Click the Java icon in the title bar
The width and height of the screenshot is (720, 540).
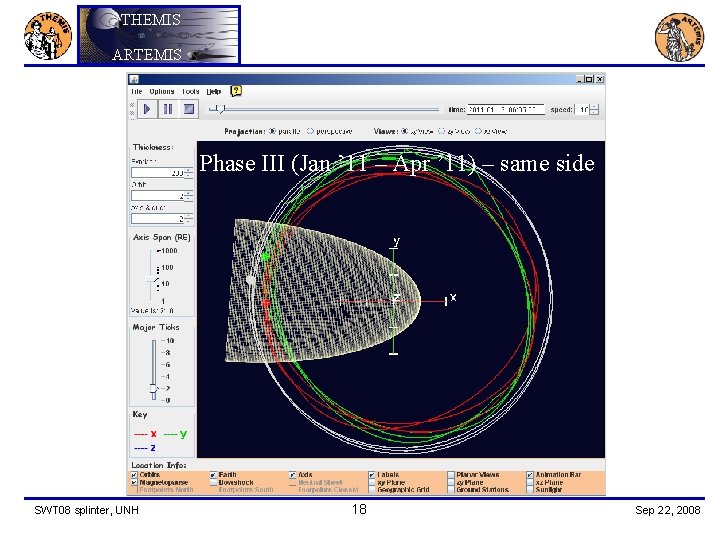click(134, 79)
